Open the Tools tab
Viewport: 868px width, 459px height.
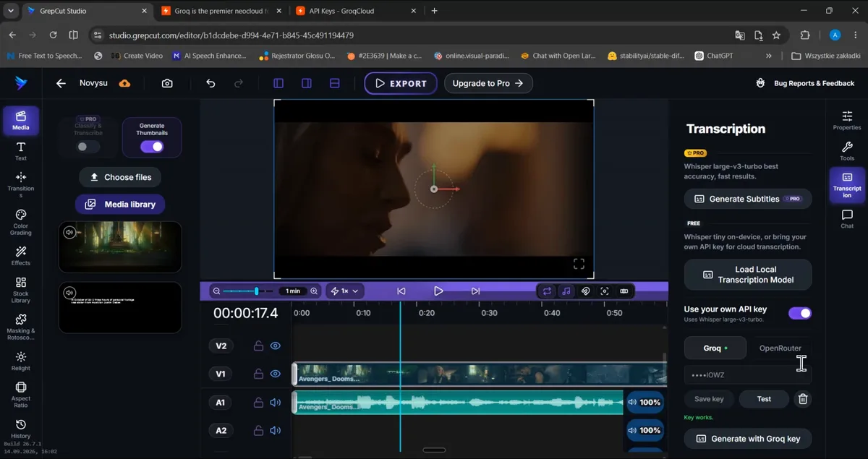pos(847,151)
